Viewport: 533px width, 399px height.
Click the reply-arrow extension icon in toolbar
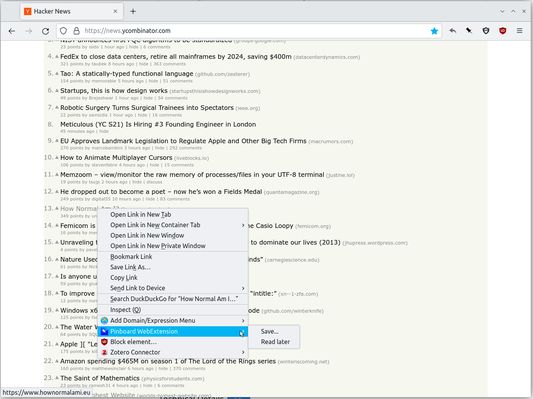452,31
